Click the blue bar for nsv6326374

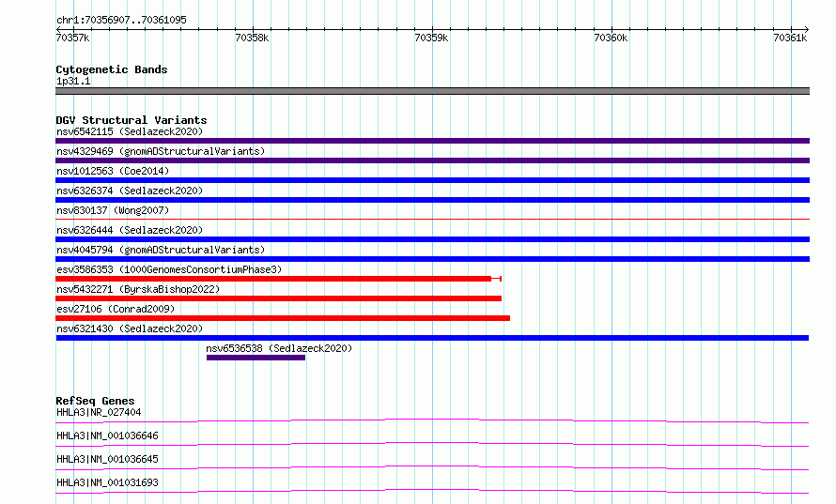[432, 200]
